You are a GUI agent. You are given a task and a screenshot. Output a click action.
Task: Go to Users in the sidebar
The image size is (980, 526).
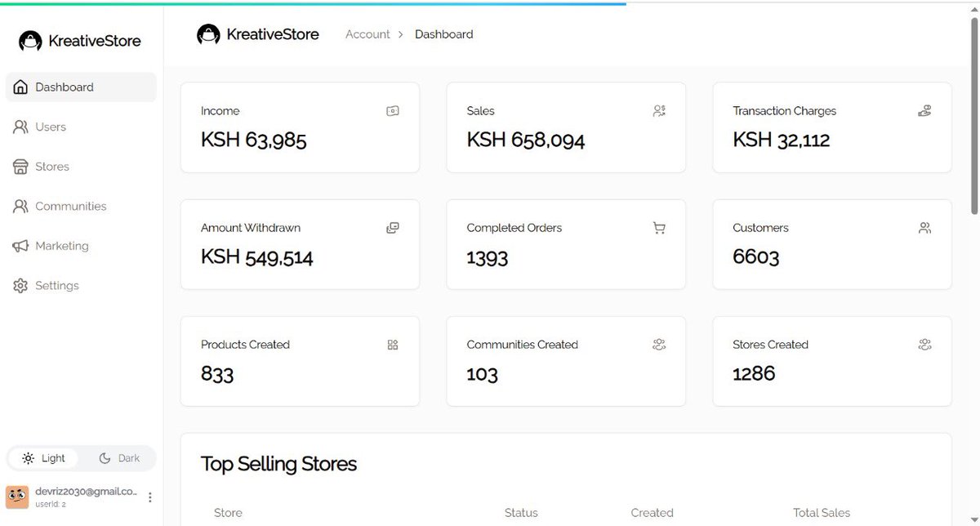click(x=51, y=127)
